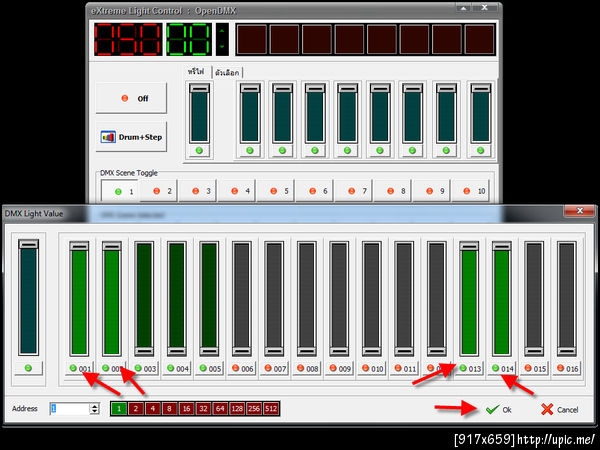
Task: Toggle DMX scene 6
Action: pos(314,191)
